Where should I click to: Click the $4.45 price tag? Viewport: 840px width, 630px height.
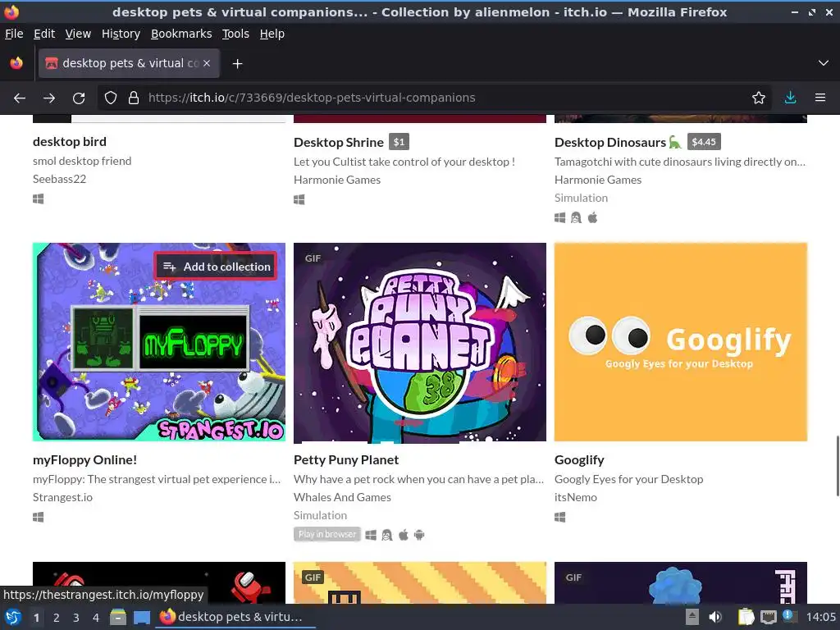click(x=704, y=142)
